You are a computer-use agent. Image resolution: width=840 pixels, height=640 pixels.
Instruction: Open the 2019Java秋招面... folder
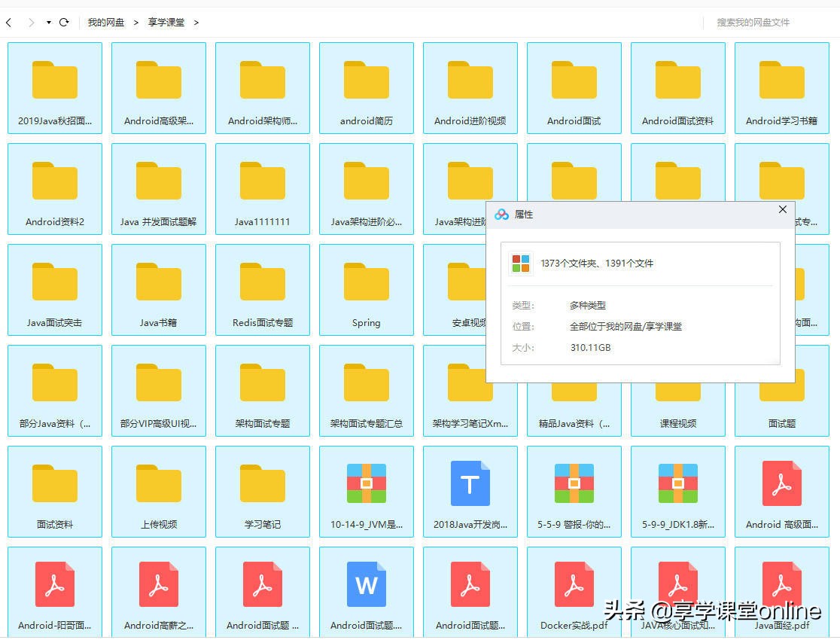coord(55,88)
